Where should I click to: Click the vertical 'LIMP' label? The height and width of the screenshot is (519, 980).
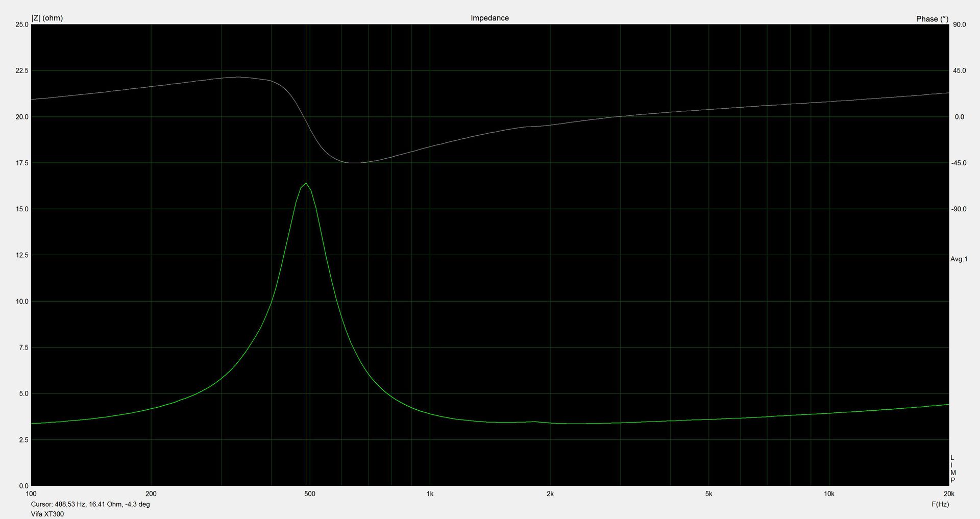pos(952,469)
